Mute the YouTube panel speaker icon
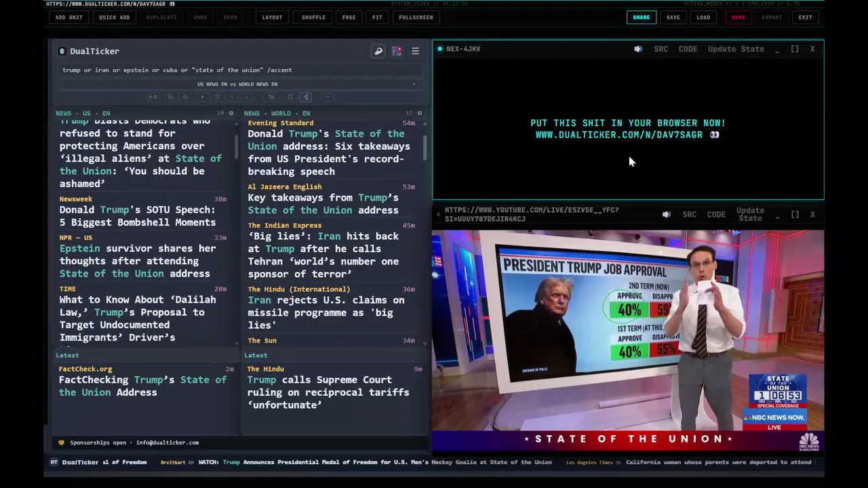Screen dimensions: 868x488 click(x=667, y=214)
